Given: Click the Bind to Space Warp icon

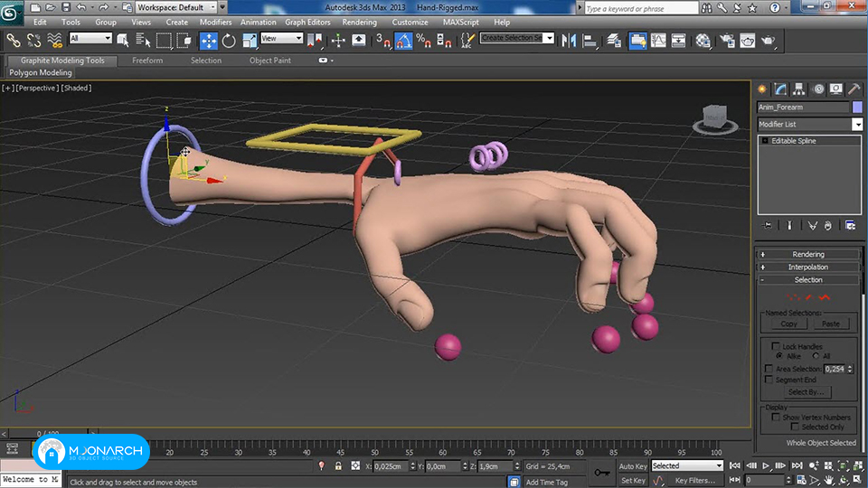Looking at the screenshot, I should tap(55, 41).
